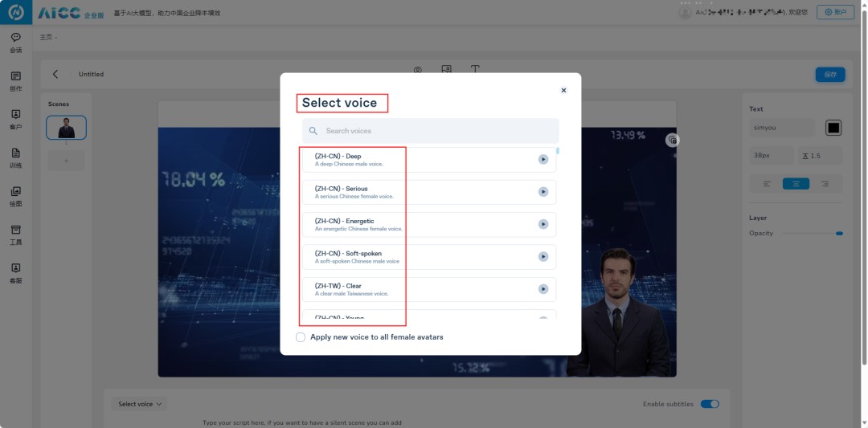The width and height of the screenshot is (868, 428).
Task: Preview the Soft-spoken voice sample
Action: point(543,257)
